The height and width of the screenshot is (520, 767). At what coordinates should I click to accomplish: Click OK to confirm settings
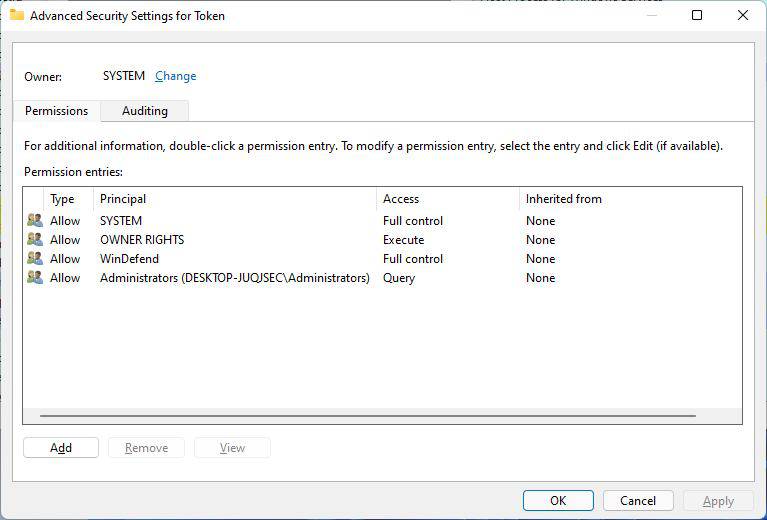[x=558, y=501]
